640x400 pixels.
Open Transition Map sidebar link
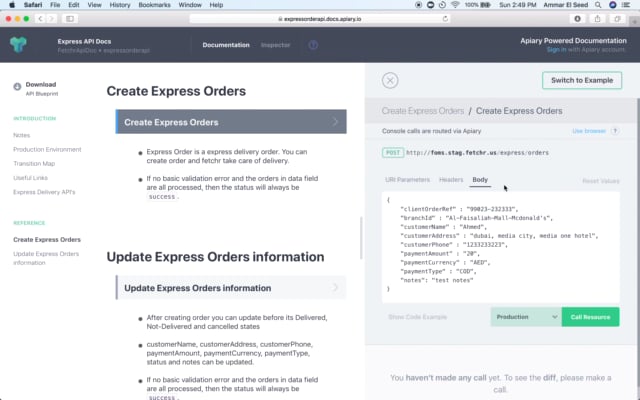(34, 164)
